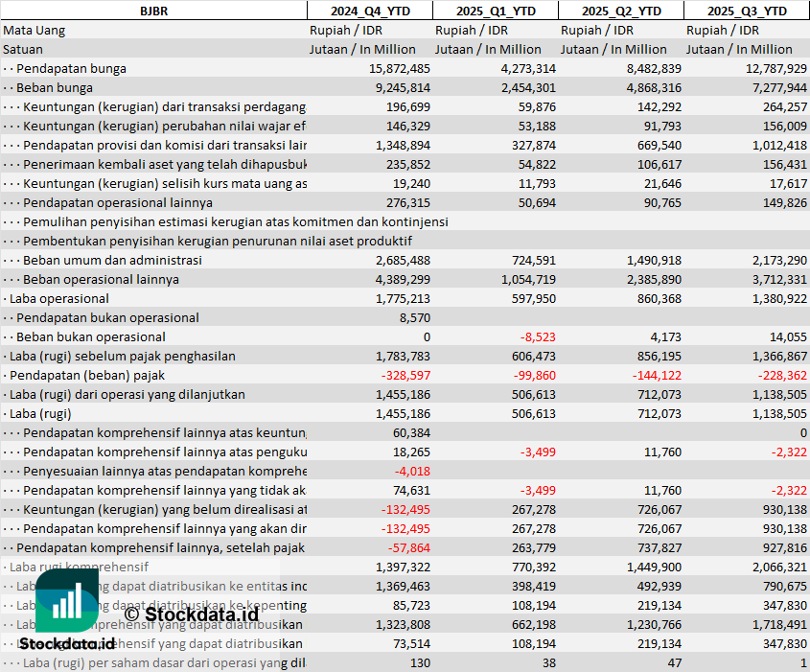
Task: Select the 2024_Q4_YTD column header
Action: pyautogui.click(x=370, y=11)
